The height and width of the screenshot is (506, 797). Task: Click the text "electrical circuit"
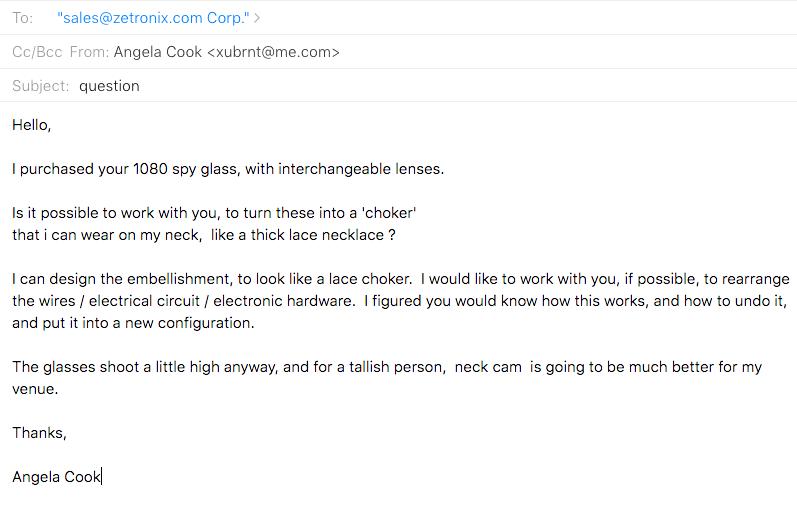144,301
